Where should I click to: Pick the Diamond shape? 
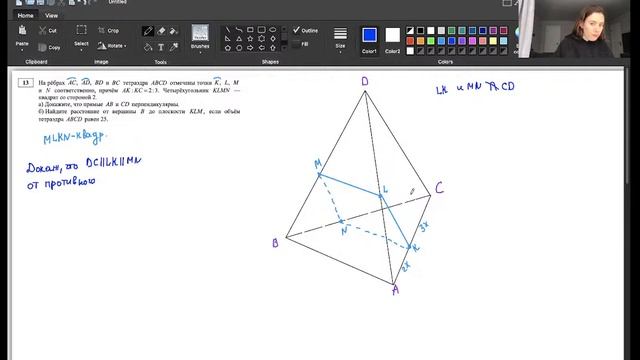click(x=273, y=39)
